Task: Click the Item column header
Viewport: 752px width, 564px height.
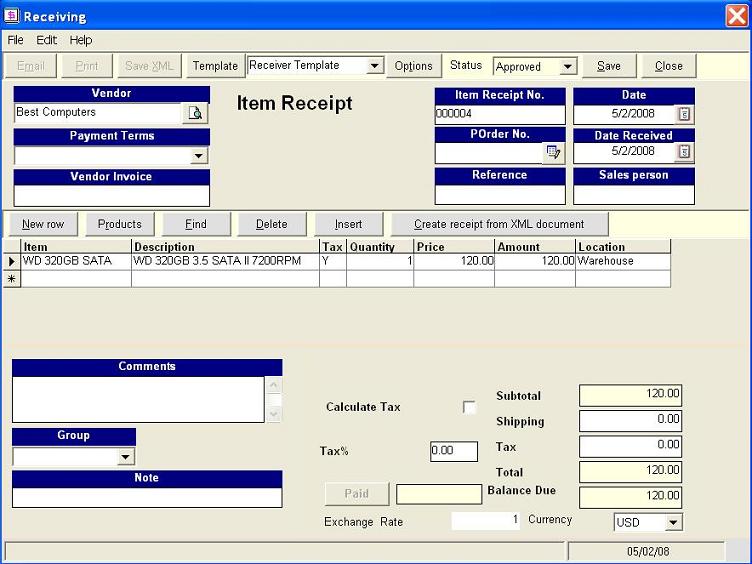Action: (76, 247)
